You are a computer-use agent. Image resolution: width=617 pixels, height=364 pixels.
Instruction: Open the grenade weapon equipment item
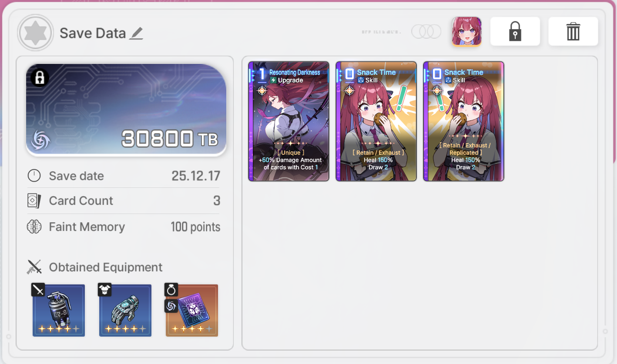click(x=59, y=310)
